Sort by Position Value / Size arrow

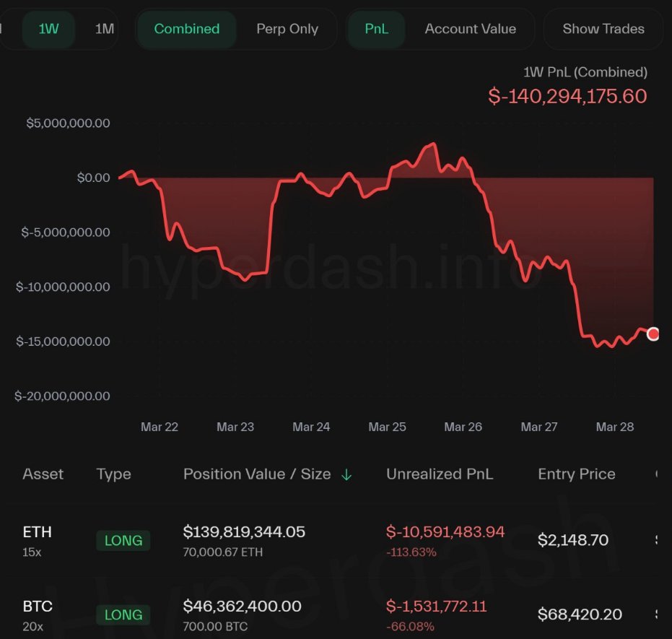coord(346,475)
